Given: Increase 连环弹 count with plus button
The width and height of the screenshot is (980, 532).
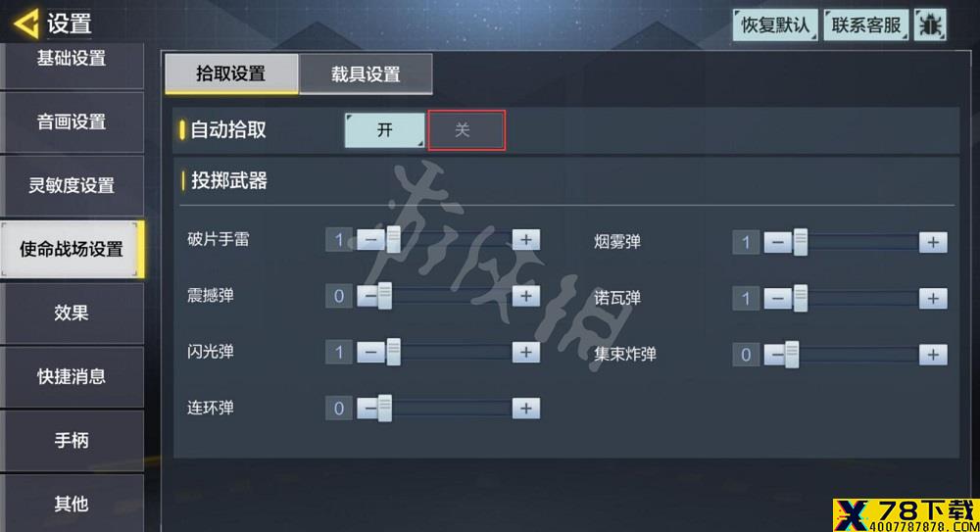Looking at the screenshot, I should (x=525, y=409).
